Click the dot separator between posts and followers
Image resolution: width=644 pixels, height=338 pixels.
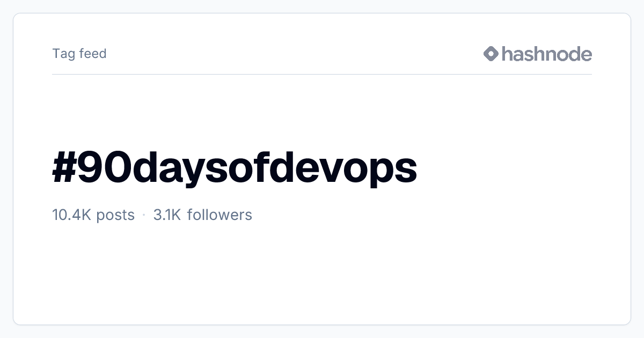(144, 215)
